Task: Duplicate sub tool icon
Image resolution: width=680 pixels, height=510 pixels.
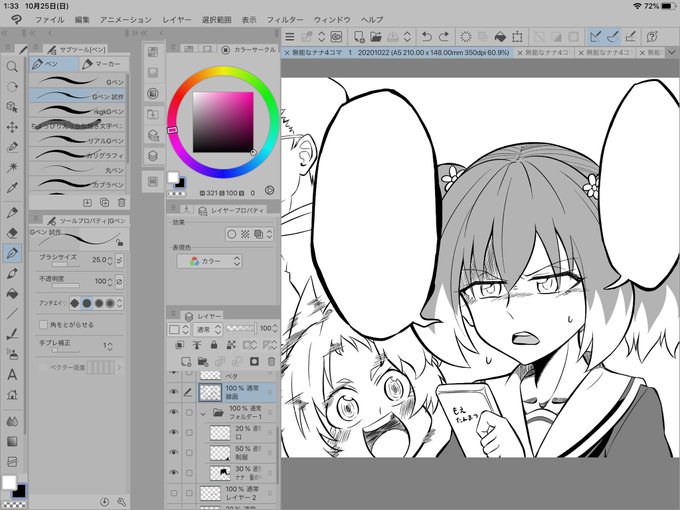Action: coord(105,202)
